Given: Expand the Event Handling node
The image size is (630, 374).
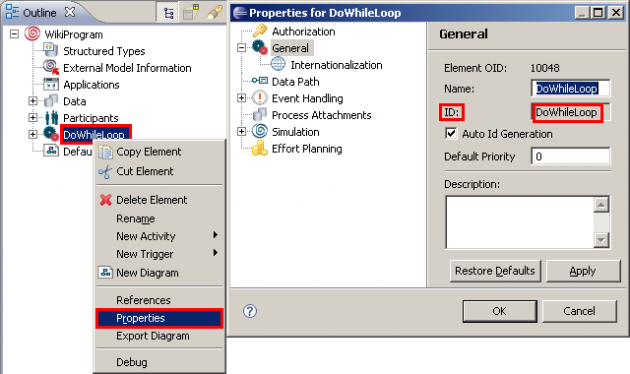Looking at the screenshot, I should click(x=241, y=98).
